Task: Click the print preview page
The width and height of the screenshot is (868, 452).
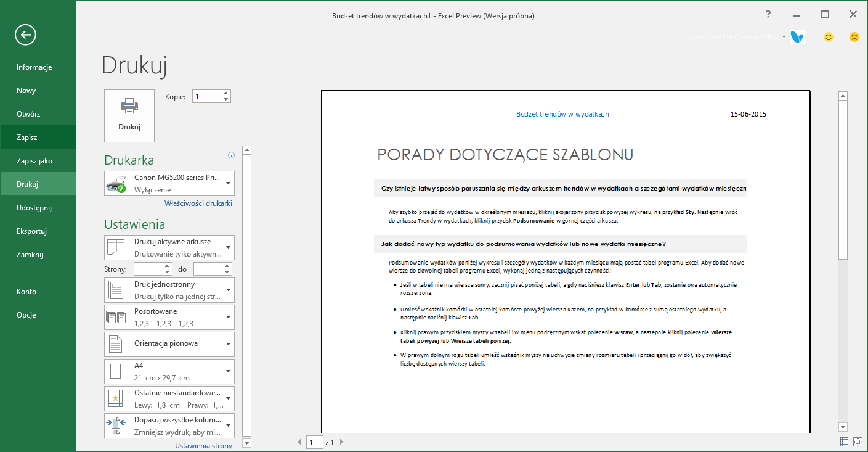Action: click(566, 261)
